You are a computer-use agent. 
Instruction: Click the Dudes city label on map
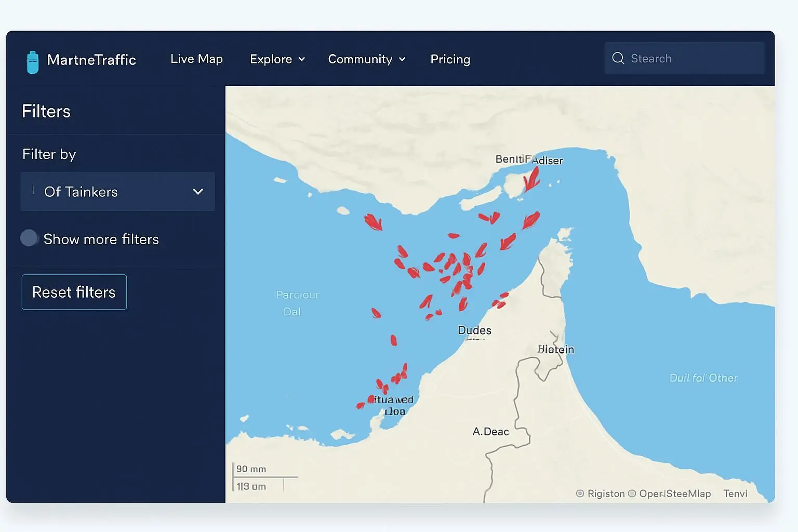pyautogui.click(x=474, y=330)
